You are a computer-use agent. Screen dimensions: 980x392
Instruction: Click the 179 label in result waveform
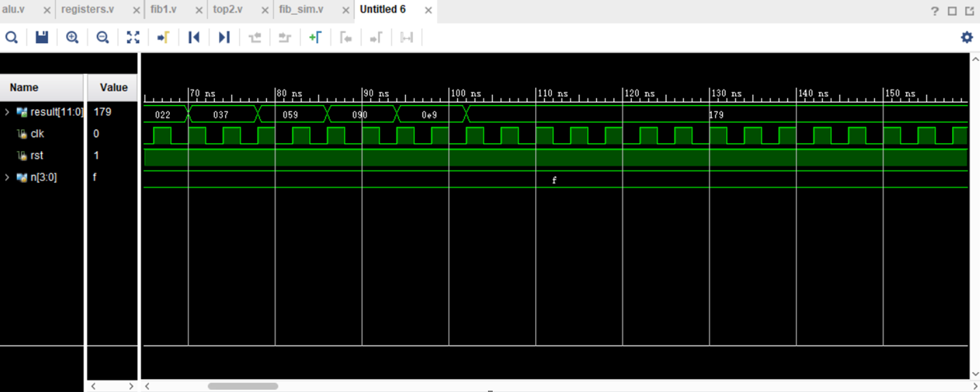tap(716, 115)
